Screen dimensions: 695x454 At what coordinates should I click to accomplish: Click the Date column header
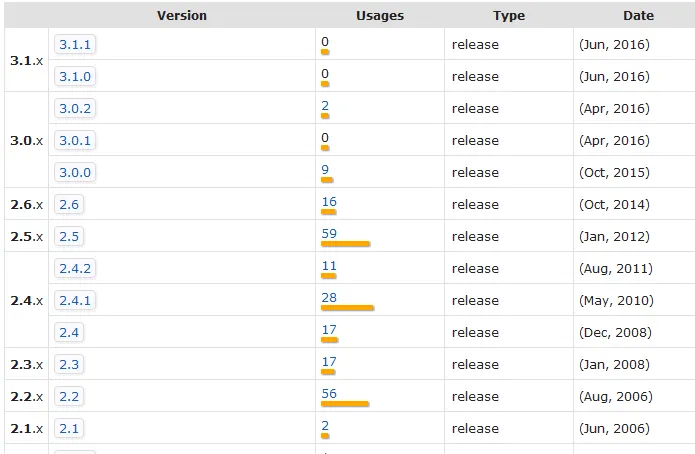tap(638, 16)
